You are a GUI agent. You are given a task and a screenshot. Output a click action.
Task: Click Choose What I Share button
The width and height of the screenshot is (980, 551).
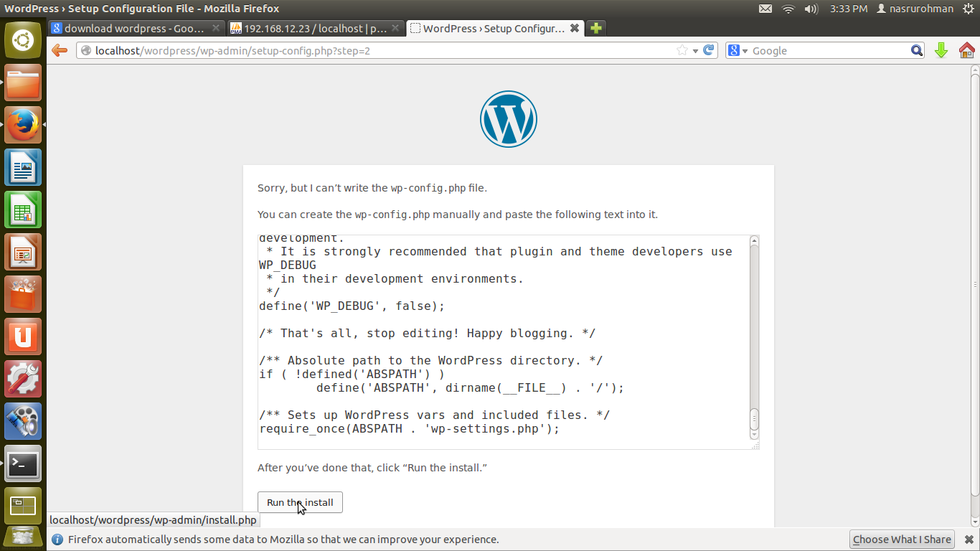pyautogui.click(x=902, y=540)
